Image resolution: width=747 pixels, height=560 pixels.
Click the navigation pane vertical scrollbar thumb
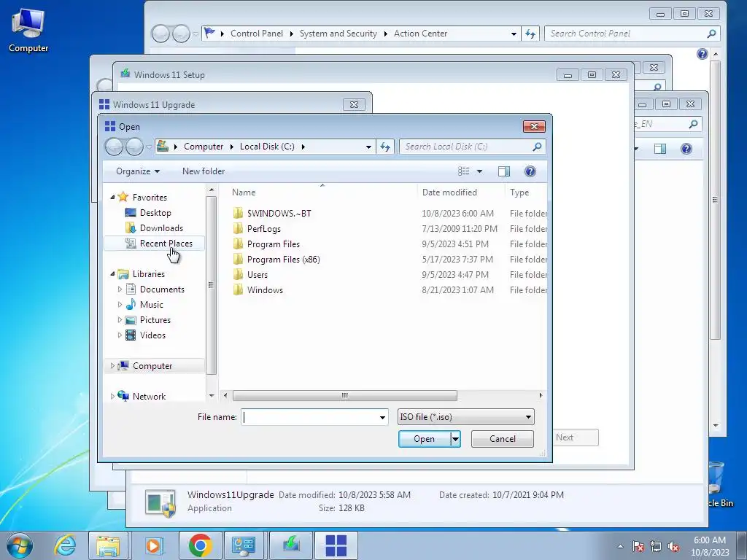pyautogui.click(x=211, y=286)
